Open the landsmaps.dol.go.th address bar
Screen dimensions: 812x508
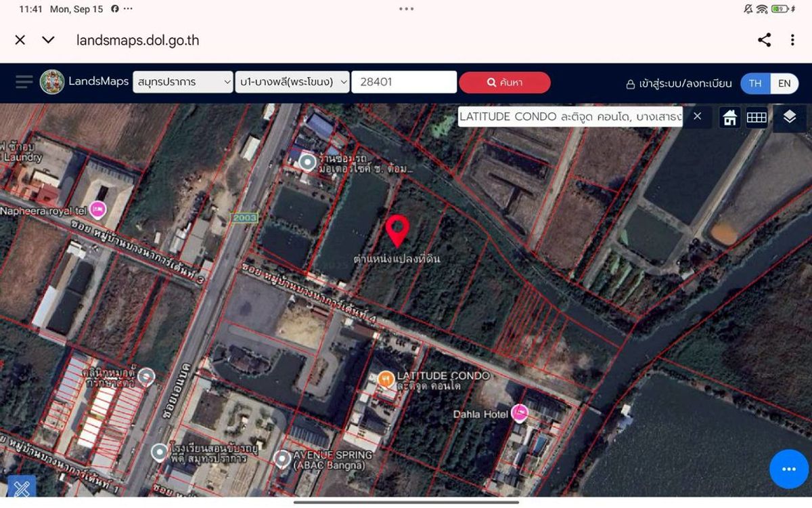[138, 40]
